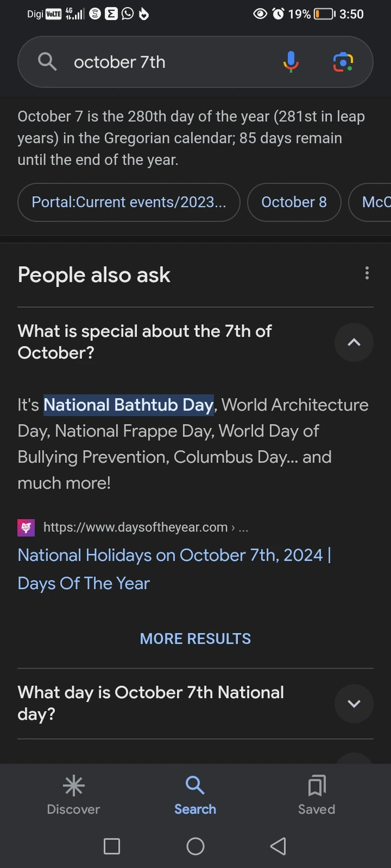Tap the 'October 8' chip
This screenshot has height=868, width=391.
click(x=294, y=202)
